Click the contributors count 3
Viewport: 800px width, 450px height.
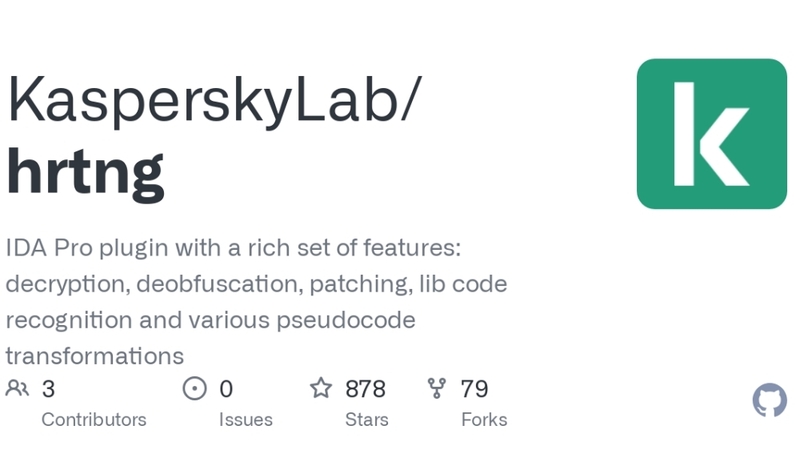pos(48,389)
